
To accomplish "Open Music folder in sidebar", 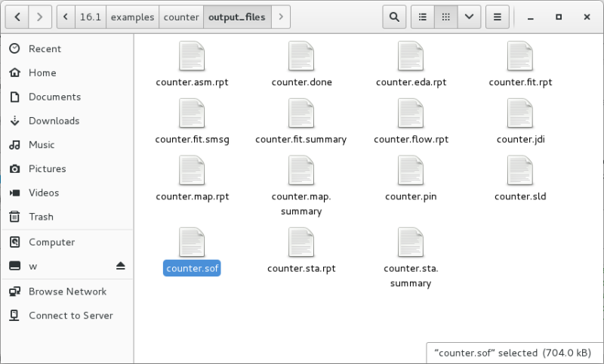I will [x=67, y=145].
